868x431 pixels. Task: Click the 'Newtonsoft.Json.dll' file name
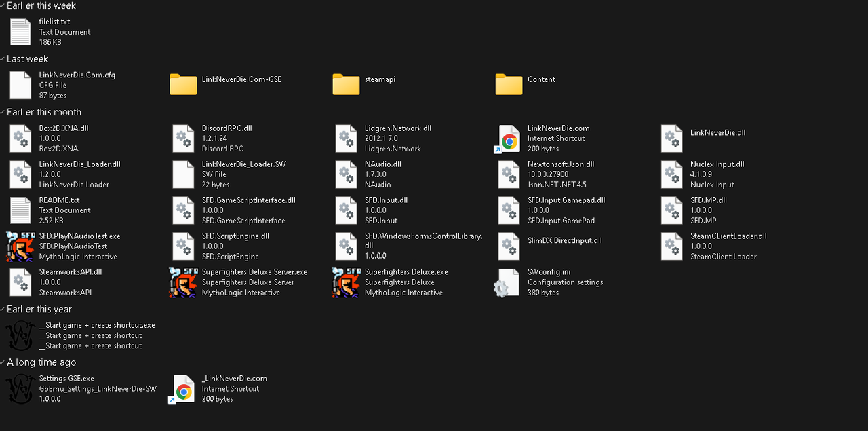tap(561, 164)
